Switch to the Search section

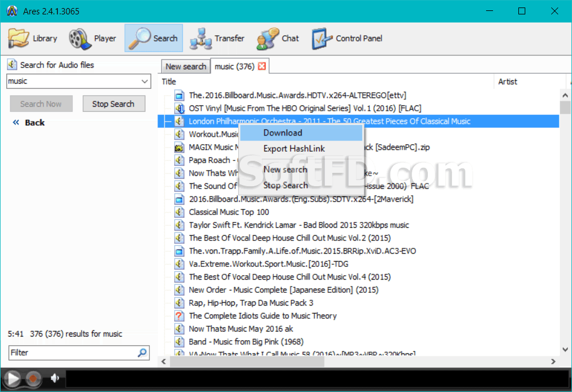coord(153,38)
